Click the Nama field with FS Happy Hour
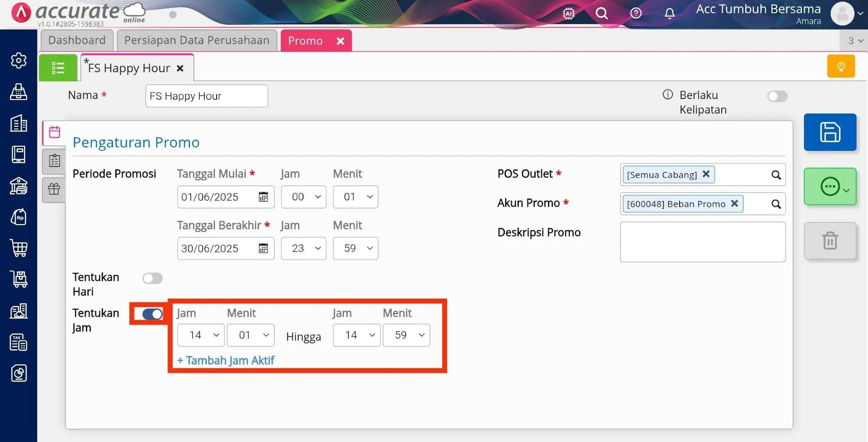 pyautogui.click(x=207, y=96)
